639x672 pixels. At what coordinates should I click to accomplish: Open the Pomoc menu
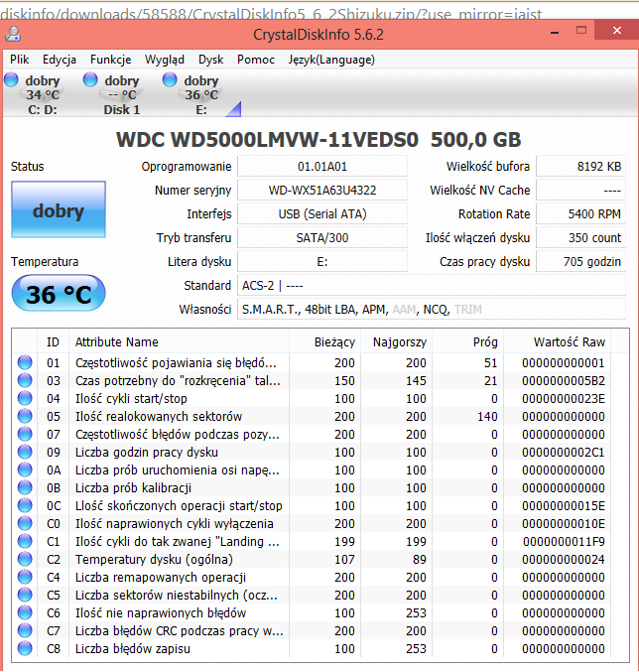[256, 60]
